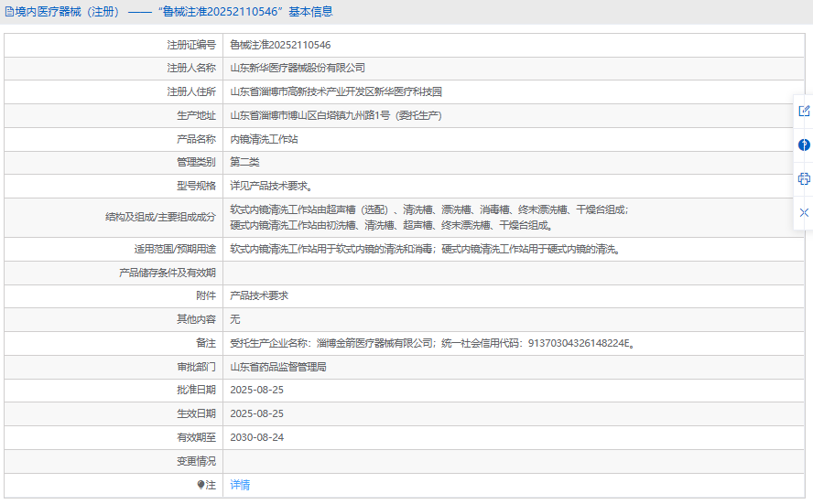The height and width of the screenshot is (504, 813).
Task: Click the 硬式内镜清洗工作站由初洗槽 composition line
Action: (x=392, y=225)
